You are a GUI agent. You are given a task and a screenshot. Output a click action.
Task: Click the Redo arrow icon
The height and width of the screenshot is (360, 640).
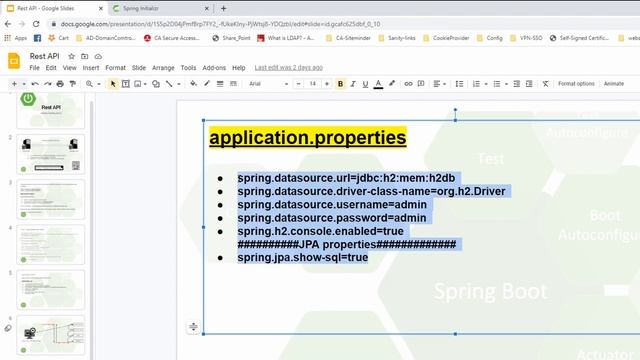click(48, 84)
